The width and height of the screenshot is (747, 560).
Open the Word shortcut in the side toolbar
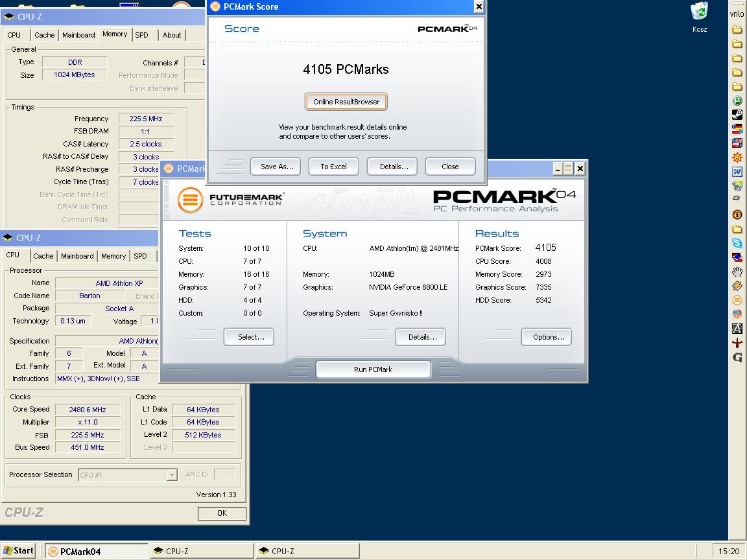pos(737,171)
